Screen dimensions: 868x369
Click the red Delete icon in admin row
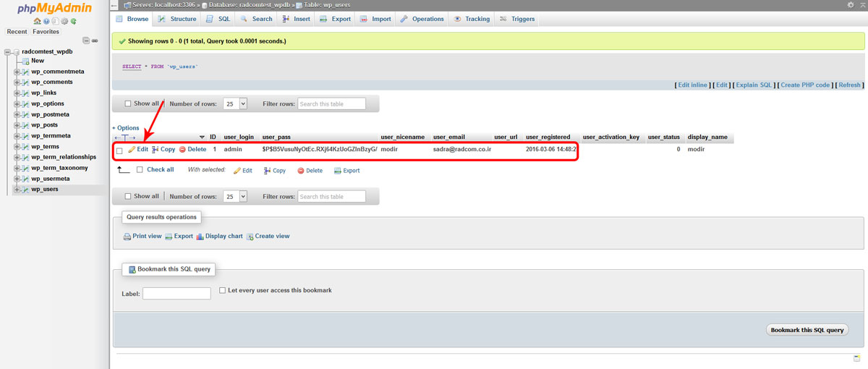click(182, 150)
